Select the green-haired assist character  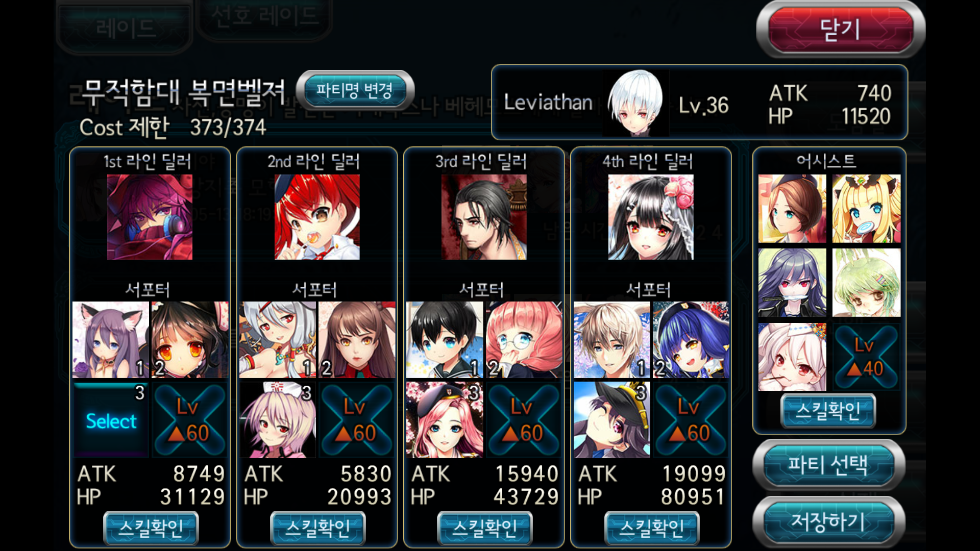point(866,283)
